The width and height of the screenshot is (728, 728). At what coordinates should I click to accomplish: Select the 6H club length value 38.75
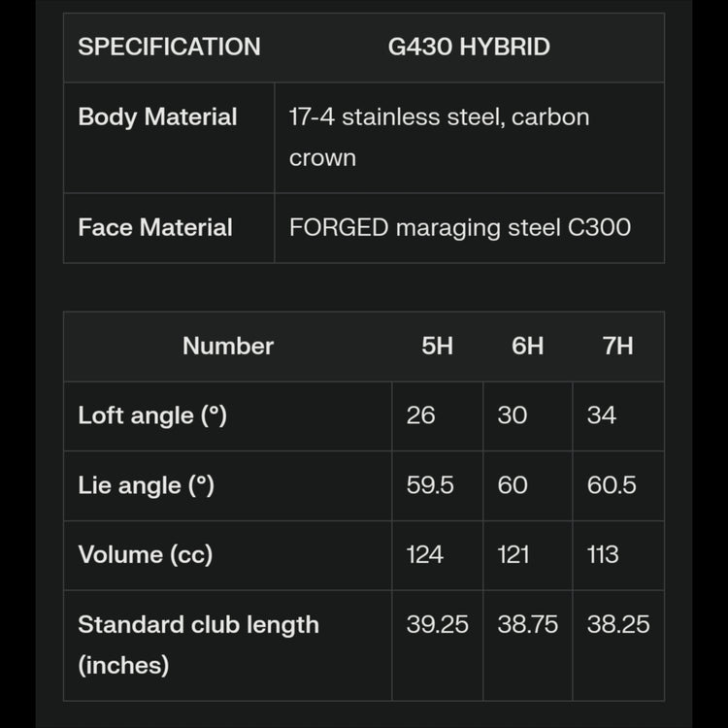[527, 624]
